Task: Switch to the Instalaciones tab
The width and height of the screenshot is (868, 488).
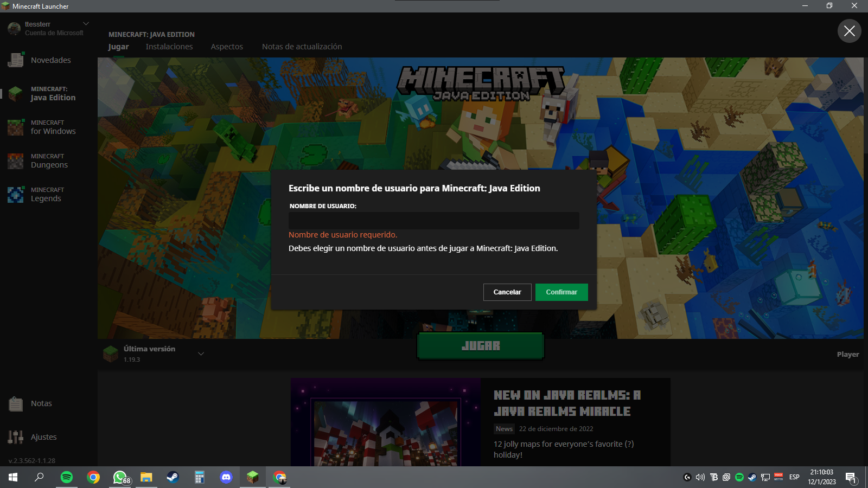Action: tap(169, 47)
